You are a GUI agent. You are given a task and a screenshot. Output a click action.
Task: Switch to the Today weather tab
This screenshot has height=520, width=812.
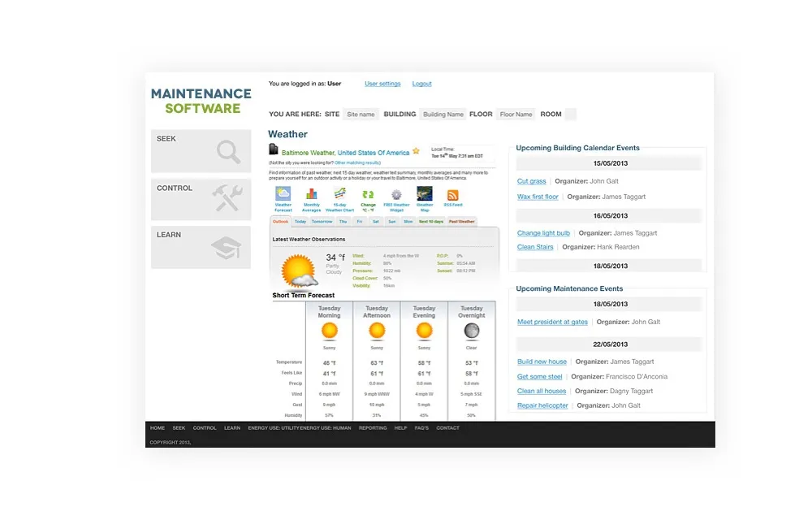coord(300,222)
